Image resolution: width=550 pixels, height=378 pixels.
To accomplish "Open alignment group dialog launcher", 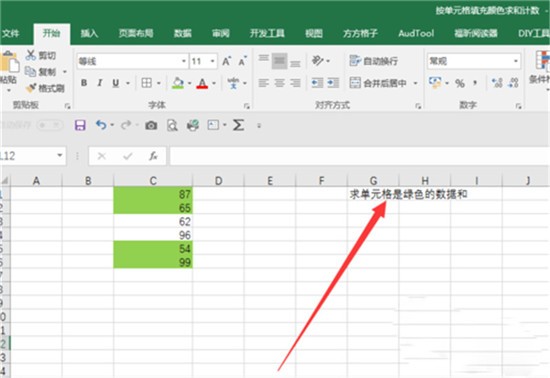I will [x=418, y=106].
